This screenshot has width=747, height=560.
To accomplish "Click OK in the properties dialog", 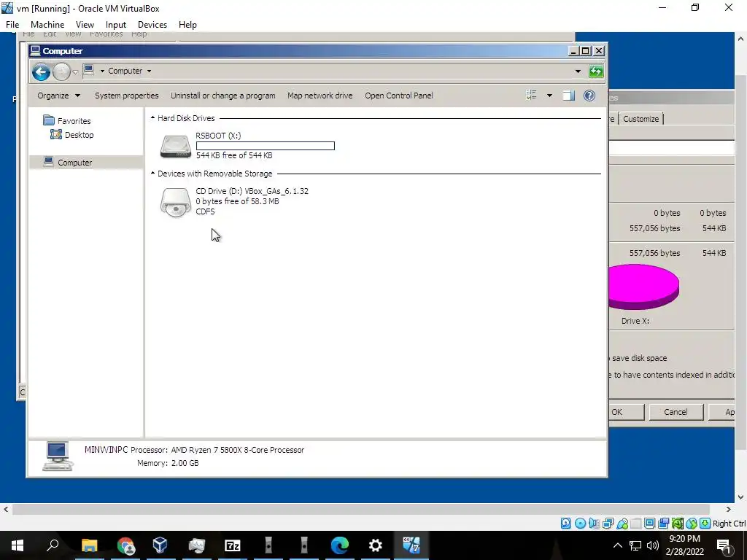I will click(626, 412).
